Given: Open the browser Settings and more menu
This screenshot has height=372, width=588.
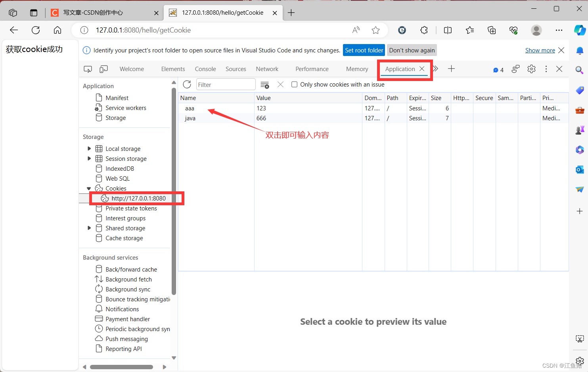Looking at the screenshot, I should 559,30.
